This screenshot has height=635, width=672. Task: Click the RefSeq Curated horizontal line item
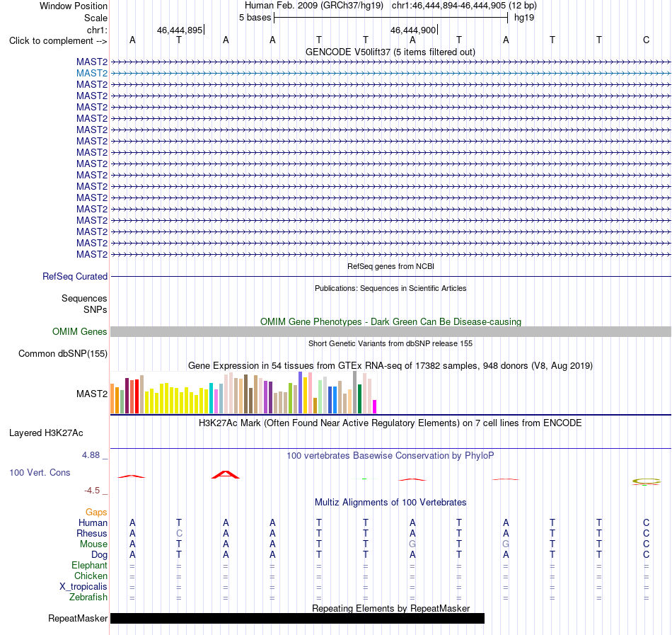point(391,277)
